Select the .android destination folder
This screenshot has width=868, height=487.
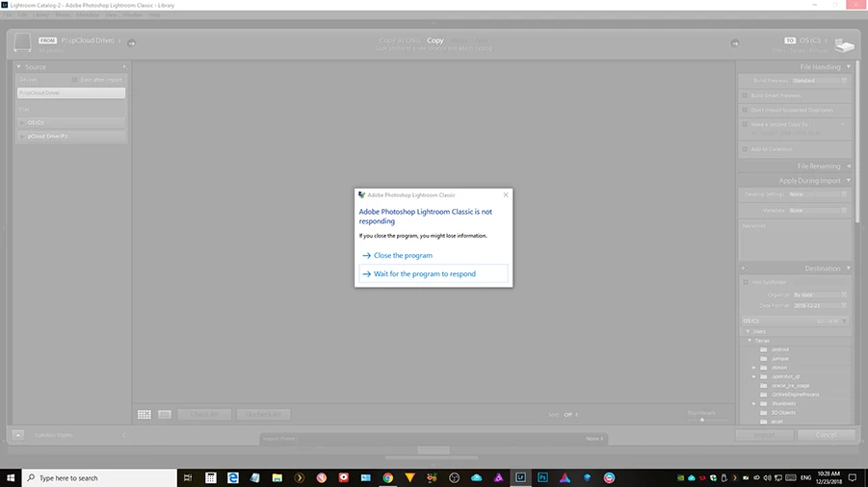[x=779, y=349]
